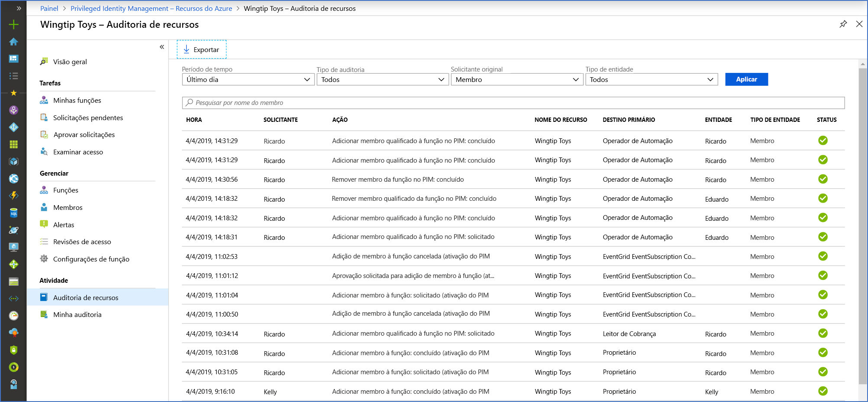Click the green plus Create resource icon
The width and height of the screenshot is (868, 402).
14,25
